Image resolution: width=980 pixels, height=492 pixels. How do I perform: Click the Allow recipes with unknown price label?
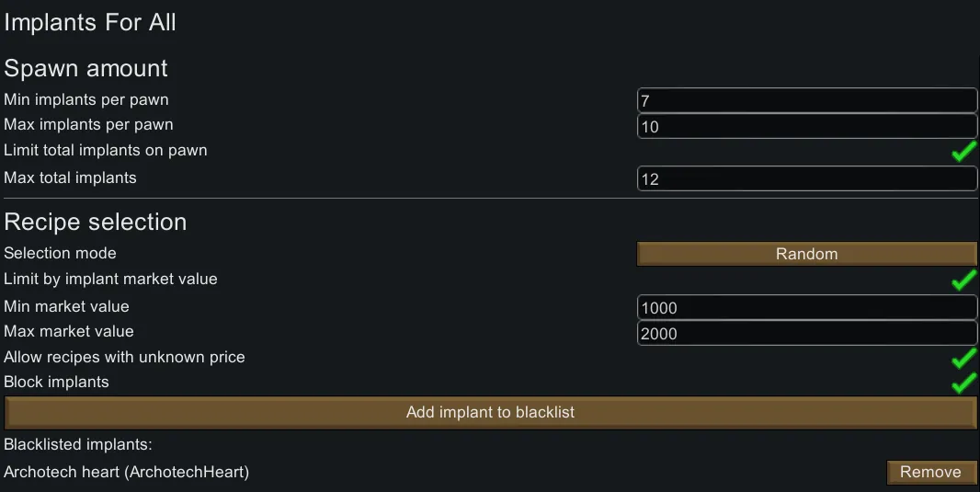[124, 357]
